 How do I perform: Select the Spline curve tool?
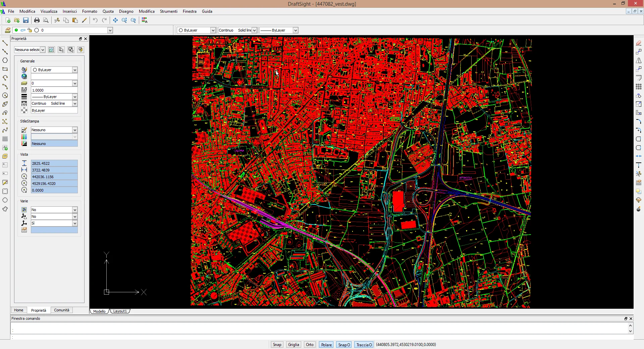pyautogui.click(x=5, y=130)
